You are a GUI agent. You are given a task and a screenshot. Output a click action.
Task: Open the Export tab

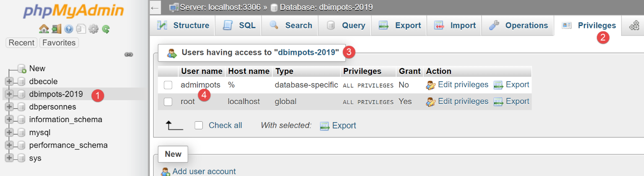(399, 26)
